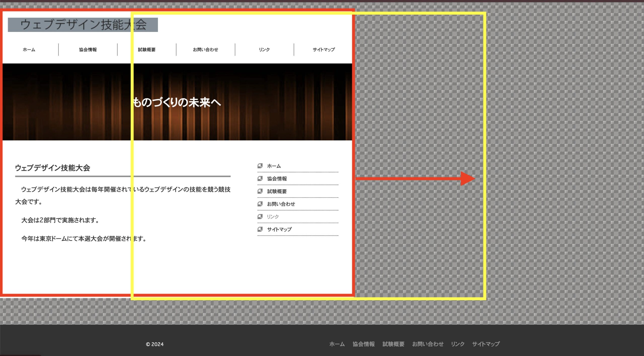The image size is (644, 356).
Task: Click the ウェブデザイン技能大会 header logo
Action: tap(83, 25)
